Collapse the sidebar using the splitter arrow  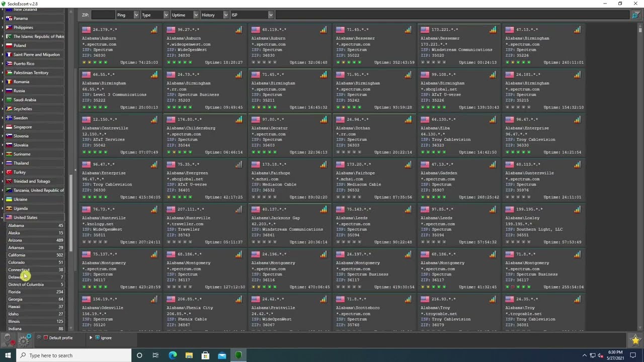tap(75, 170)
